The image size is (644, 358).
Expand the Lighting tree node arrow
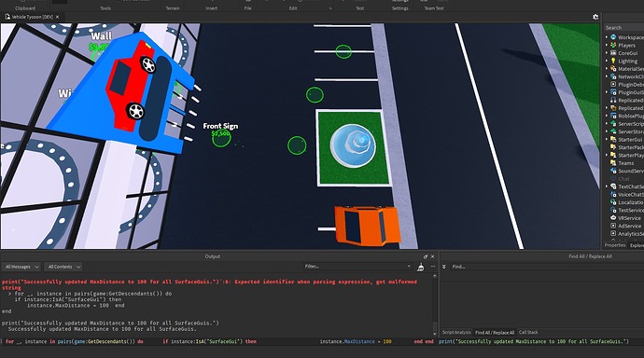click(x=607, y=61)
